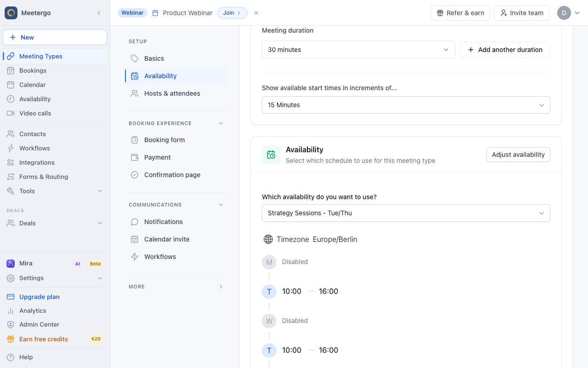Click the Deals people icon

11,223
